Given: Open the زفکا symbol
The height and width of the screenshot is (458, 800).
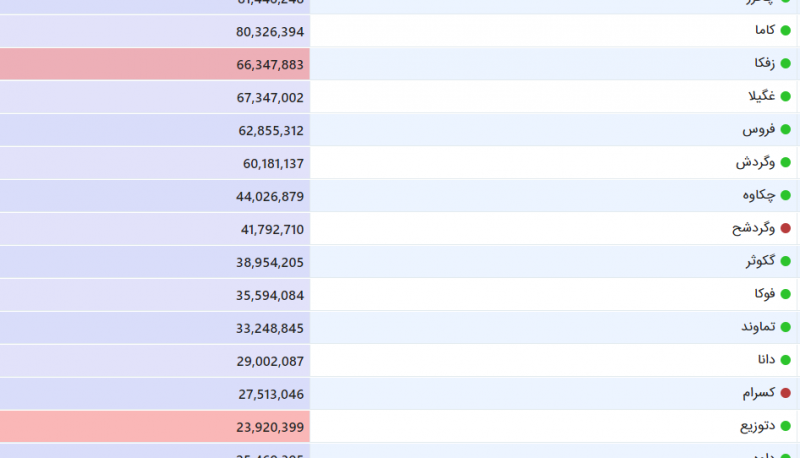Looking at the screenshot, I should coord(765,63).
